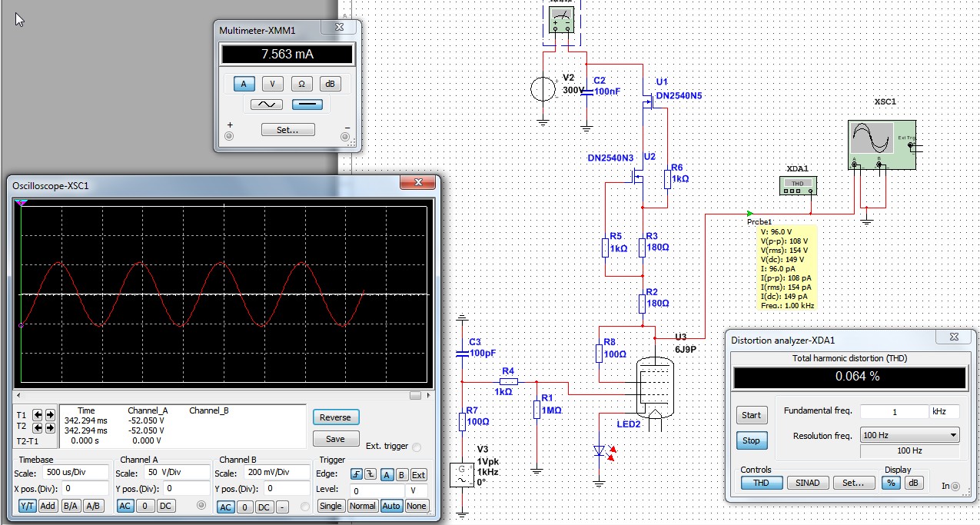
Task: Select AC sine wave signal mode on multimeter
Action: (x=267, y=105)
